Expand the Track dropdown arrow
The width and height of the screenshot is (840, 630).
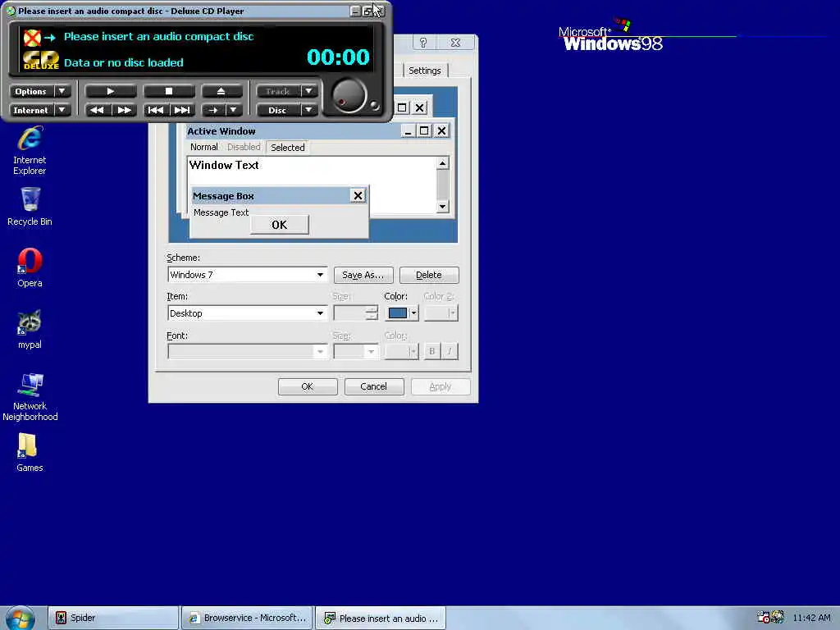point(308,92)
